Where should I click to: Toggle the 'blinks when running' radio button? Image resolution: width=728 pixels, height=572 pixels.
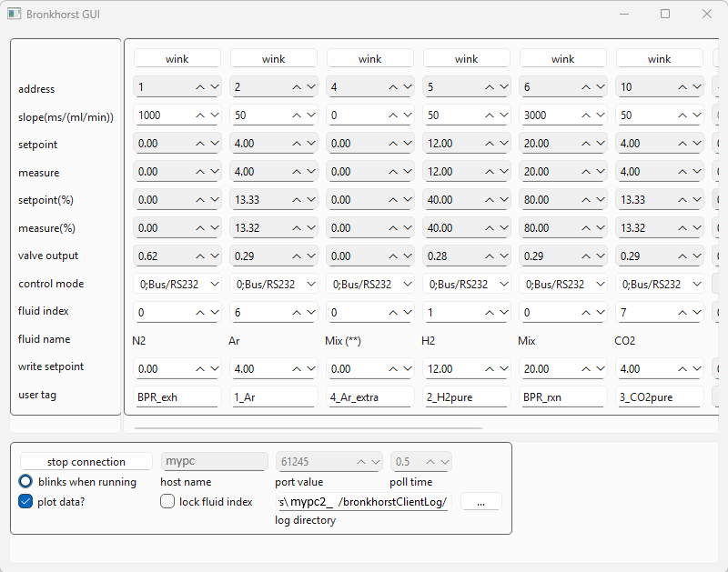25,482
